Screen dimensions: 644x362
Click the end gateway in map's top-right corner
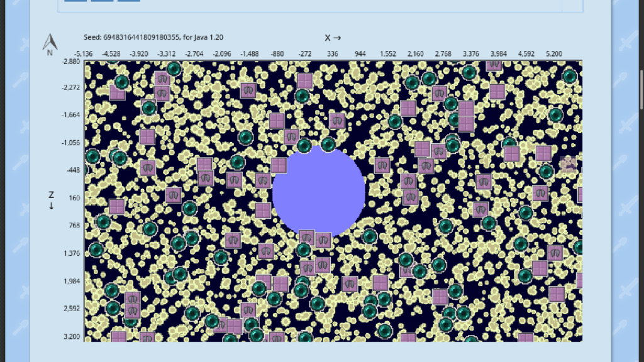coord(570,77)
